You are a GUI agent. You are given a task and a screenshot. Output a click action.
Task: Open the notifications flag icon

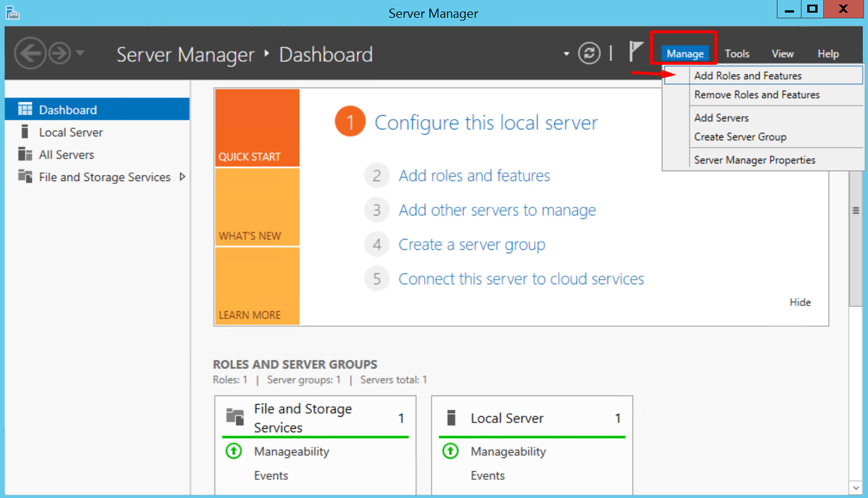tap(635, 52)
